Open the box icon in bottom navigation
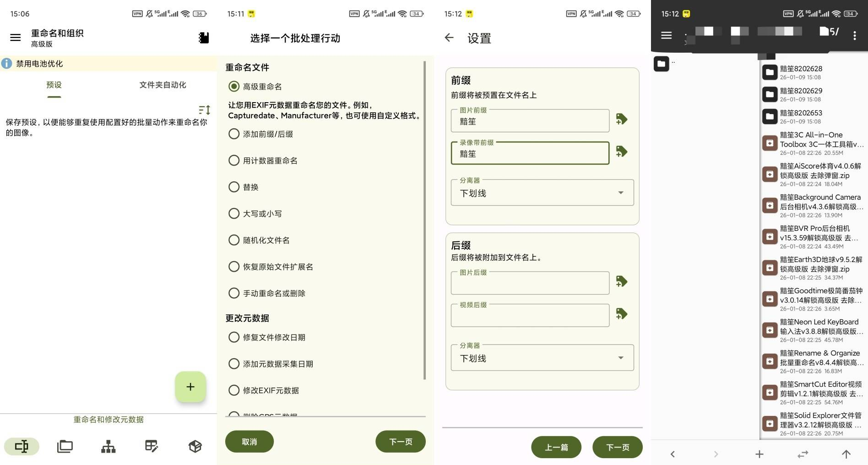The width and height of the screenshot is (868, 465). 195,446
